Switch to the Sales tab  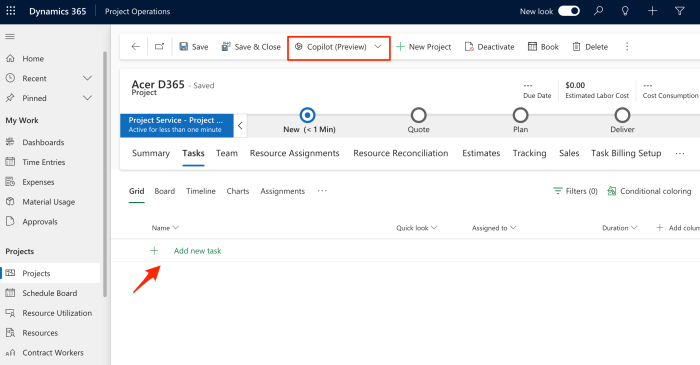coord(569,153)
